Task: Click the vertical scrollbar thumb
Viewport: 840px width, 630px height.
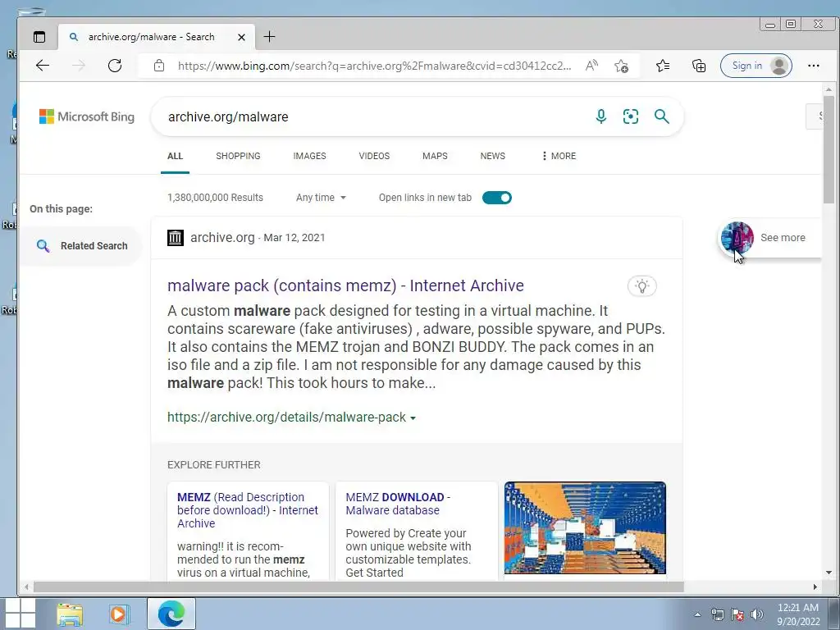Action: [829, 149]
